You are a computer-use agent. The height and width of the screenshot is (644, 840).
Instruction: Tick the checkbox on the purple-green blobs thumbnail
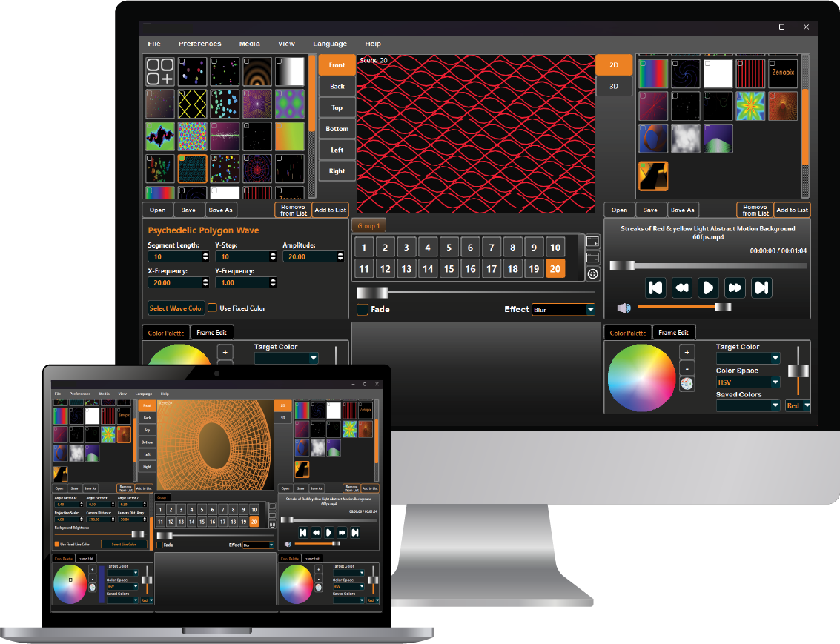279,93
